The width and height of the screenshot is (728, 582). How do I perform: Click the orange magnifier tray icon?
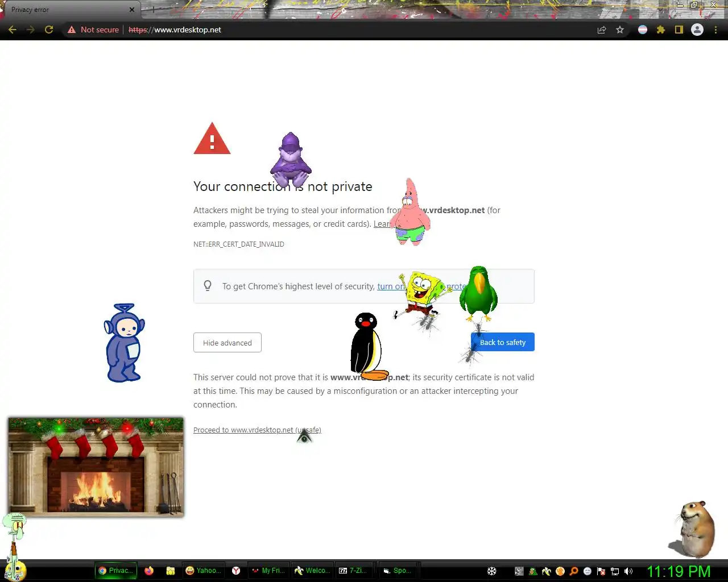click(574, 571)
